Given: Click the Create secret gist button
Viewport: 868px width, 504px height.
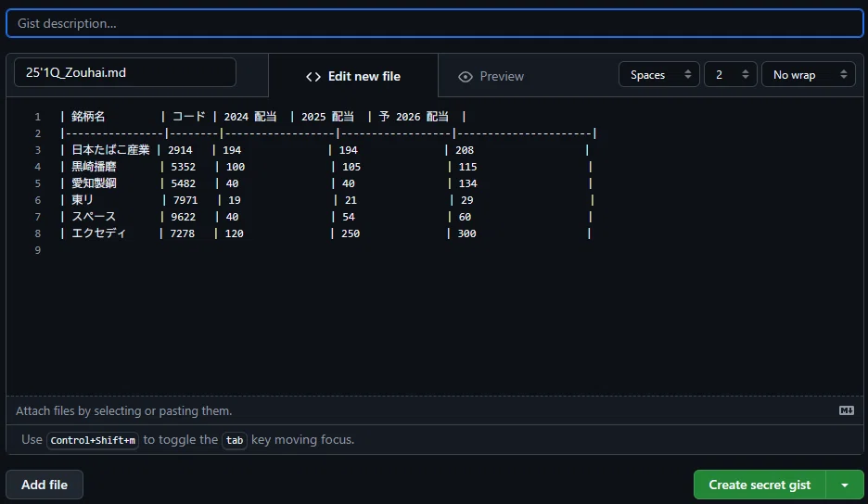Looking at the screenshot, I should [x=759, y=485].
